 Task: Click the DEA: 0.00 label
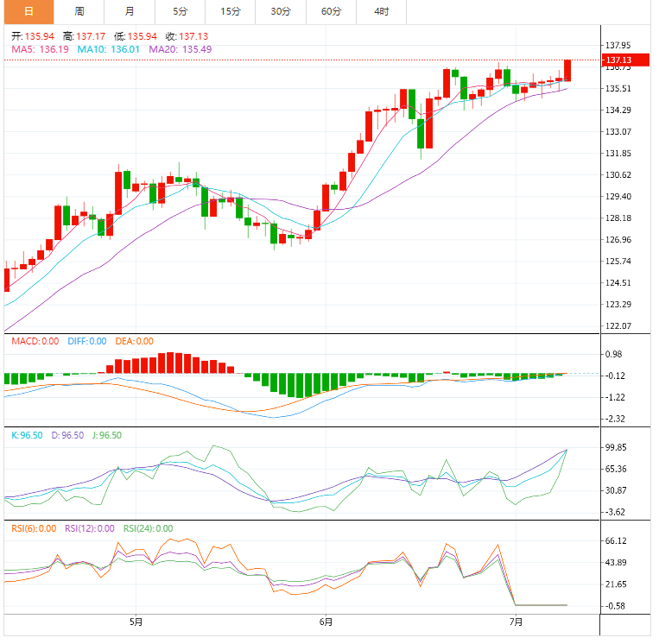(133, 341)
